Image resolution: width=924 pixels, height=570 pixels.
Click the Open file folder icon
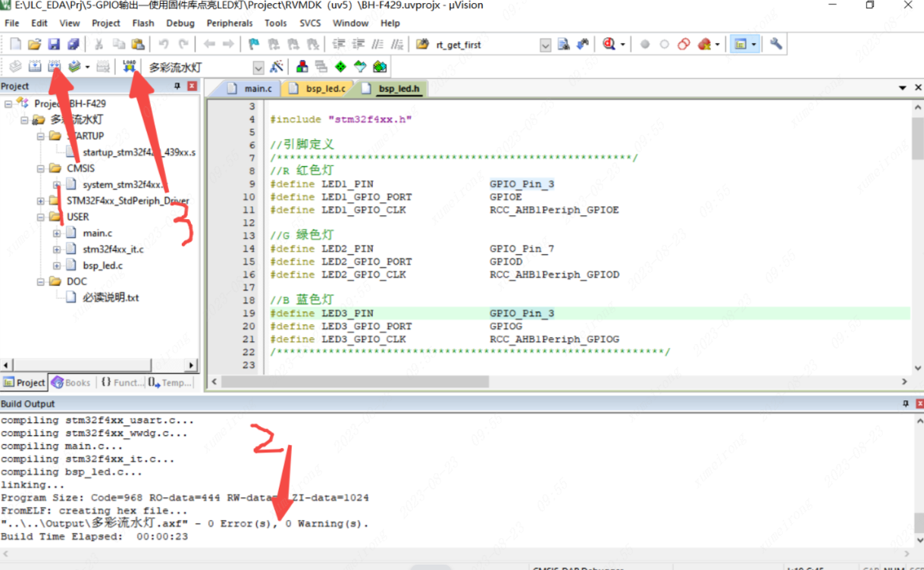point(35,45)
